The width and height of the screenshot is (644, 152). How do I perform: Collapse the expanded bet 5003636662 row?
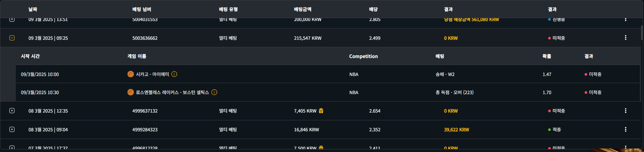tap(12, 38)
